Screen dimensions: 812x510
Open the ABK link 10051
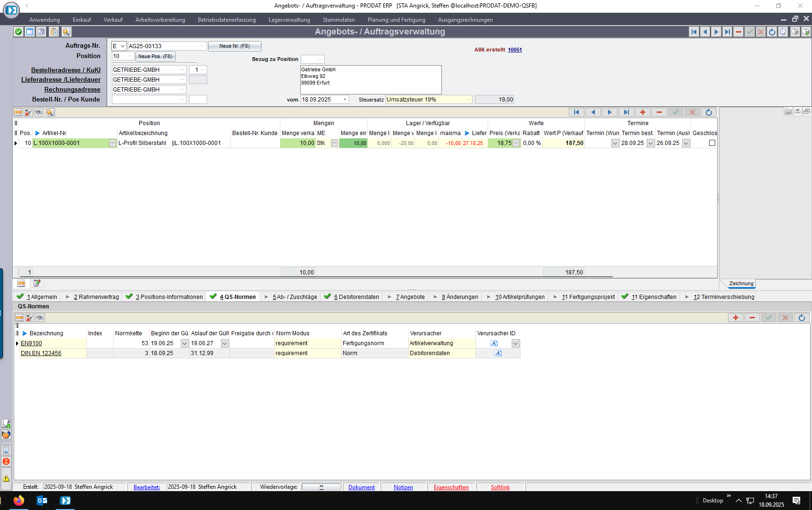coord(515,50)
